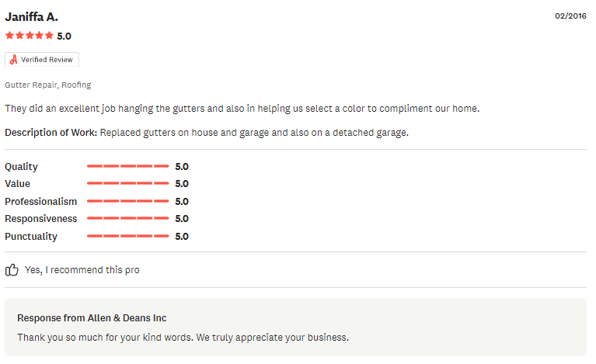596x364 pixels.
Task: Click the Punctuality 5.0 score value
Action: pyautogui.click(x=182, y=237)
